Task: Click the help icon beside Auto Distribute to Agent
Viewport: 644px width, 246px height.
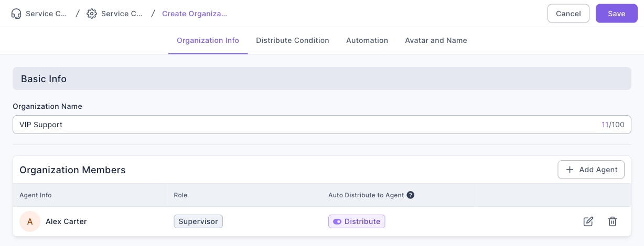Action: [x=411, y=195]
